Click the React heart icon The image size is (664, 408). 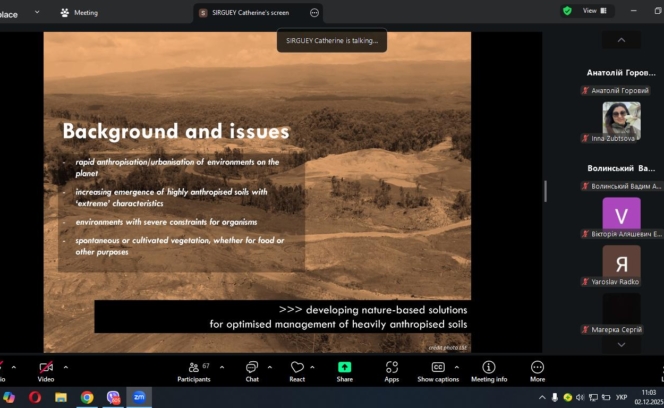(297, 370)
